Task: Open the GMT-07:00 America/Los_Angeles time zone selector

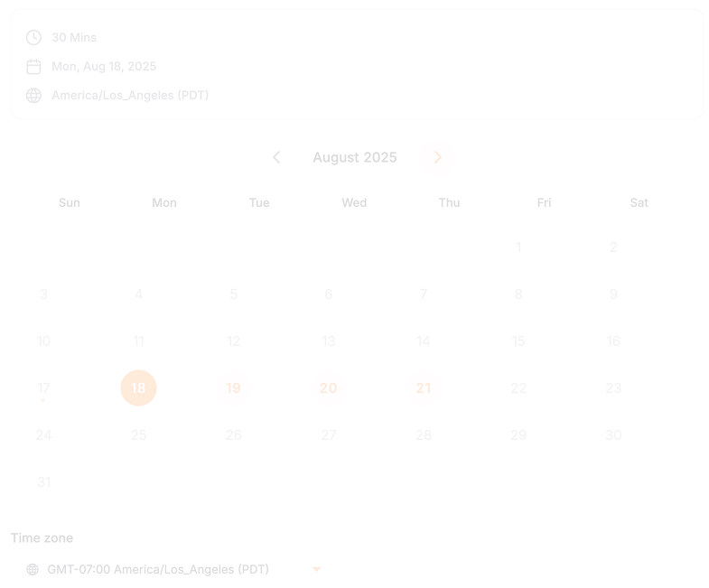Action: click(x=158, y=570)
